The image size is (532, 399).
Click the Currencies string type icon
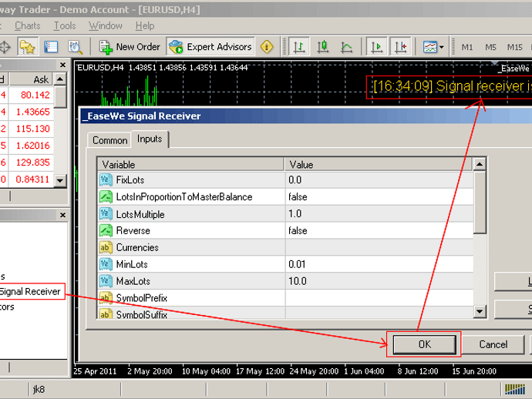click(106, 247)
